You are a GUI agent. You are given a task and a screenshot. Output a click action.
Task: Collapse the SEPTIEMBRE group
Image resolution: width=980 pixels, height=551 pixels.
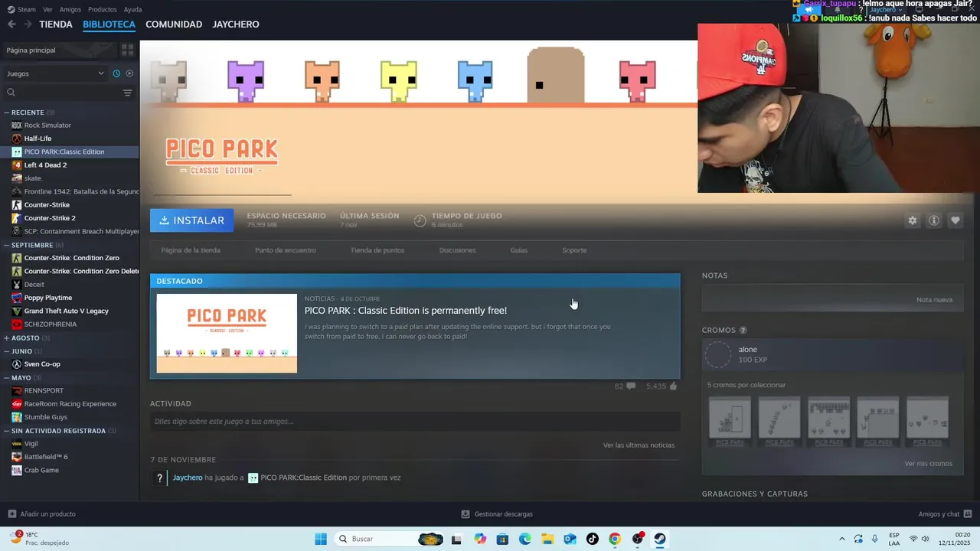tap(7, 245)
